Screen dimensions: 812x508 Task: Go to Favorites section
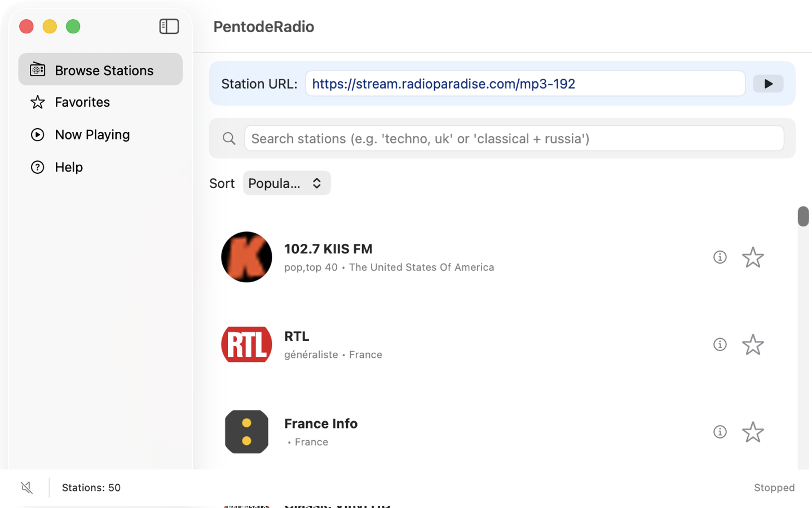click(100, 102)
